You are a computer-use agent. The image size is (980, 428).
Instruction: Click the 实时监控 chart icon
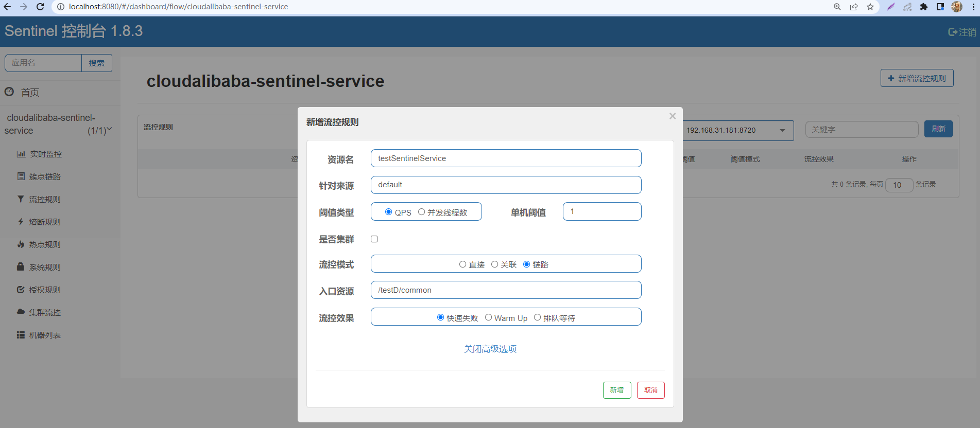coord(21,154)
